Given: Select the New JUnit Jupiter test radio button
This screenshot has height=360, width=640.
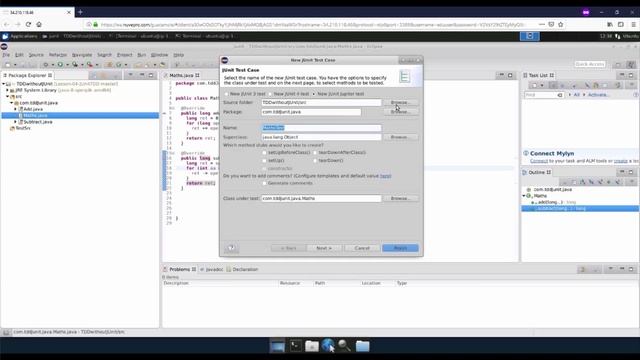Looking at the screenshot, I should point(314,94).
